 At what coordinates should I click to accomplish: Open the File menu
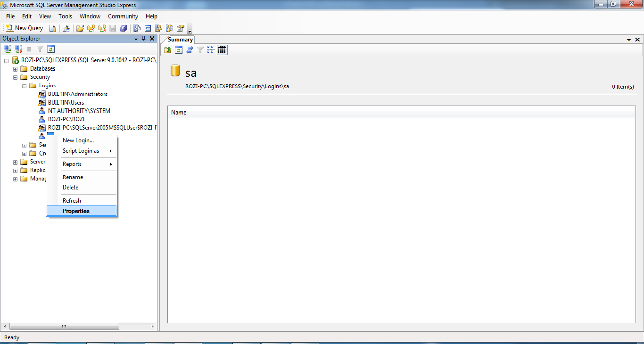[10, 16]
